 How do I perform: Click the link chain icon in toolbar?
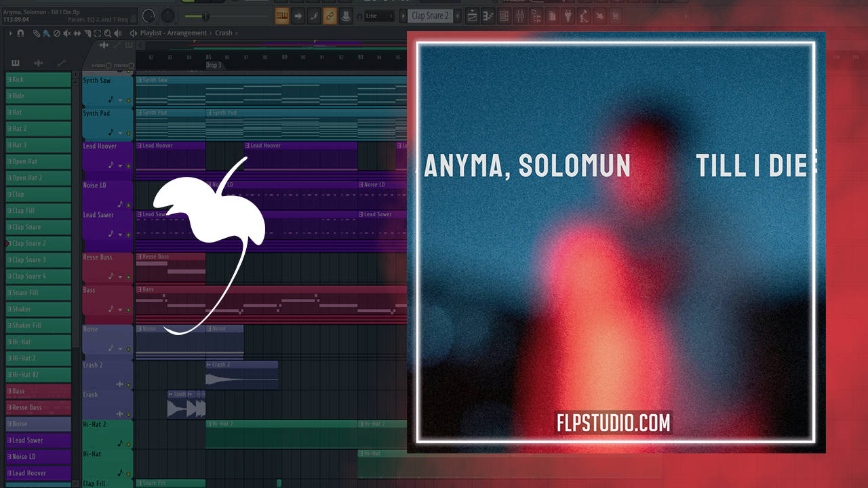[330, 16]
